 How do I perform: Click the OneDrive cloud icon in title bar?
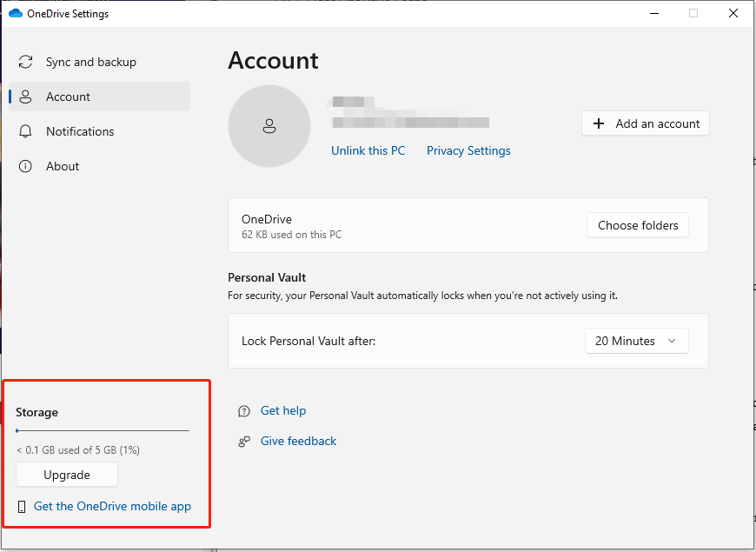tap(15, 14)
